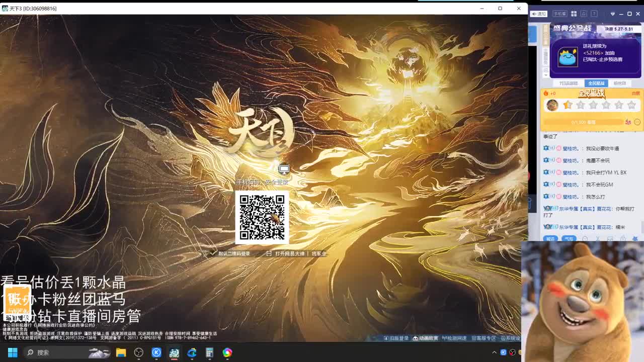Toggle the first star rating in 全民星战
This screenshot has height=362, width=644.
(x=568, y=105)
